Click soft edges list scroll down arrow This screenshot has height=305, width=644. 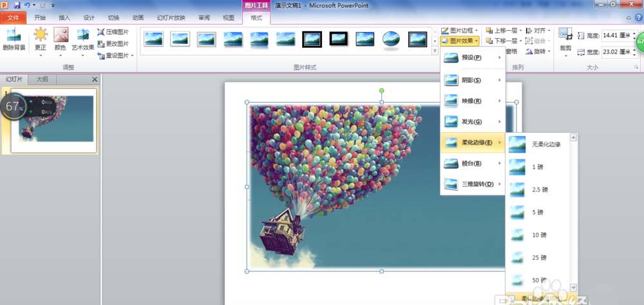(573, 288)
